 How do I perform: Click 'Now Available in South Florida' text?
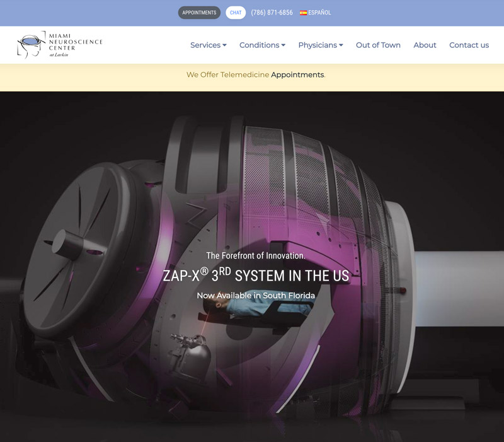pos(256,295)
